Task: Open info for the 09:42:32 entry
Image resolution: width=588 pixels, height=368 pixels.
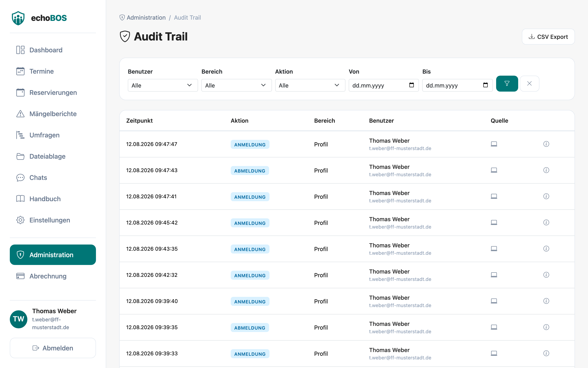Action: pyautogui.click(x=546, y=275)
